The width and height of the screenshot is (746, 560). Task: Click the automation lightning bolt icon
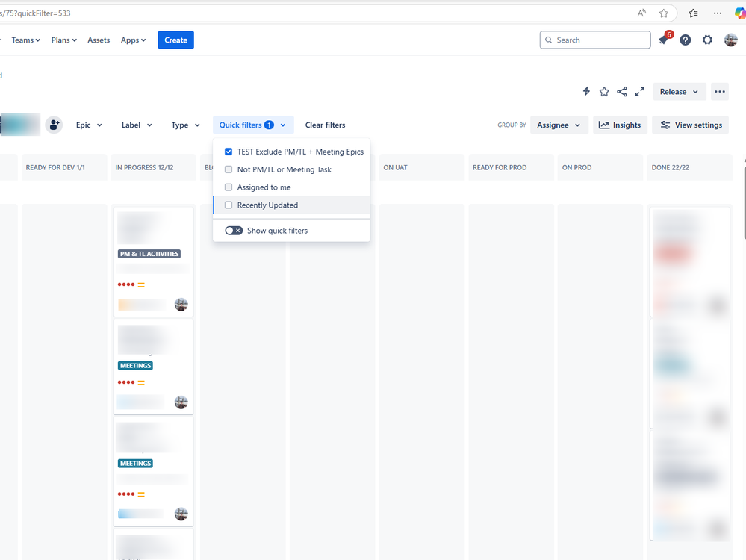tap(586, 91)
